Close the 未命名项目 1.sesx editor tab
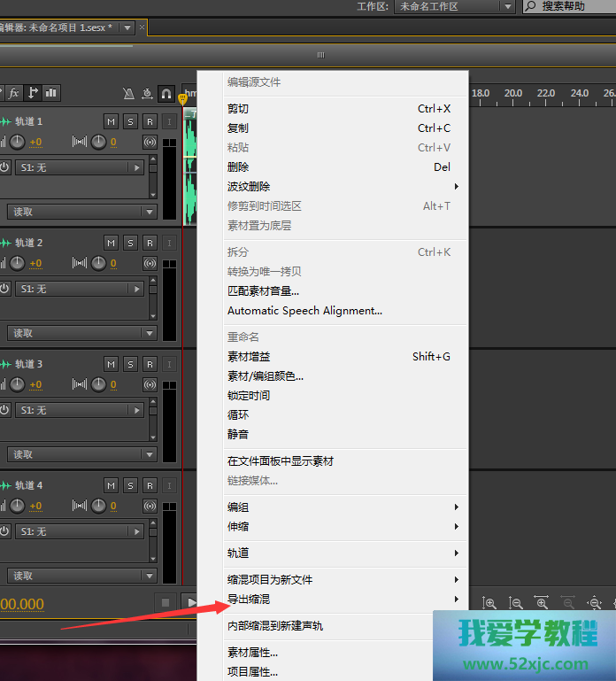The width and height of the screenshot is (616, 681). (142, 27)
